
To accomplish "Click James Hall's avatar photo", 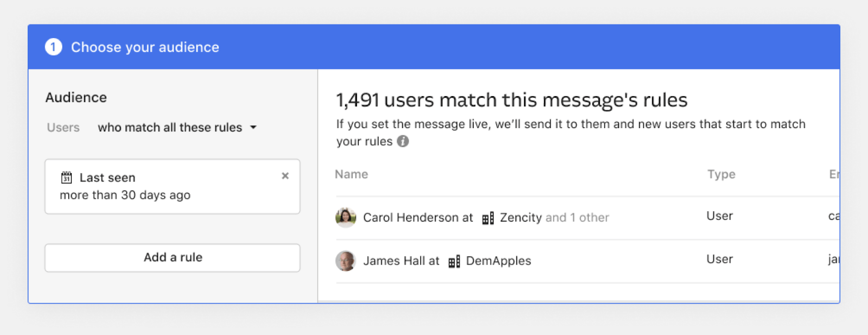I will click(346, 261).
